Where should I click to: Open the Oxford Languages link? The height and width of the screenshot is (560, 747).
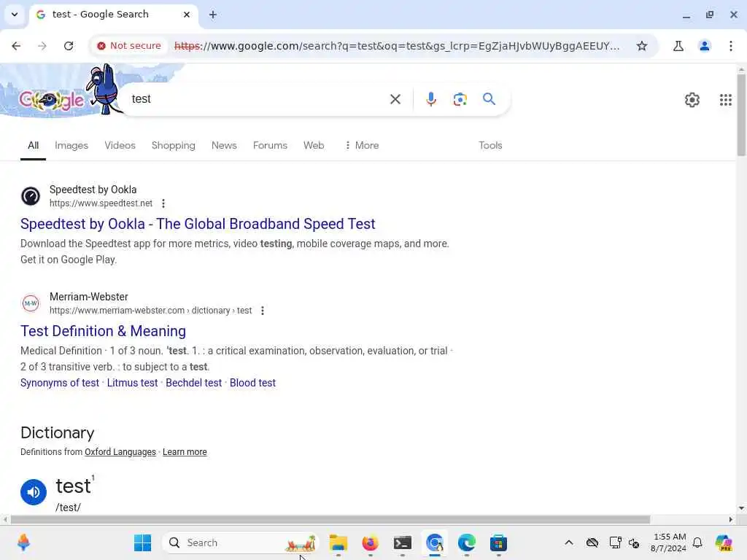click(x=120, y=452)
